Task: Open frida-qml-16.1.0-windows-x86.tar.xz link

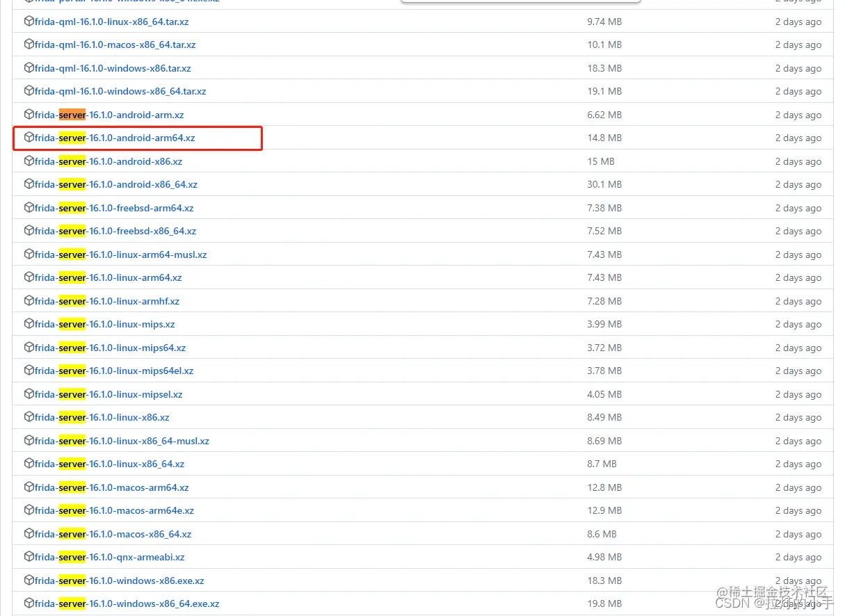Action: [113, 68]
